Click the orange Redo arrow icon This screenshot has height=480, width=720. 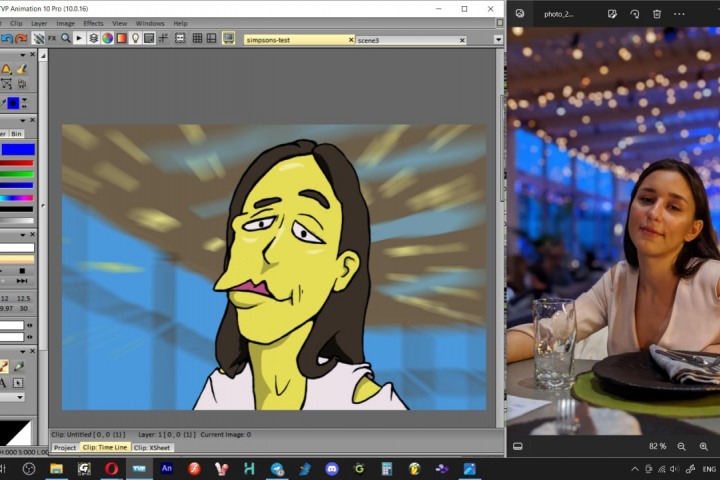tap(21, 39)
